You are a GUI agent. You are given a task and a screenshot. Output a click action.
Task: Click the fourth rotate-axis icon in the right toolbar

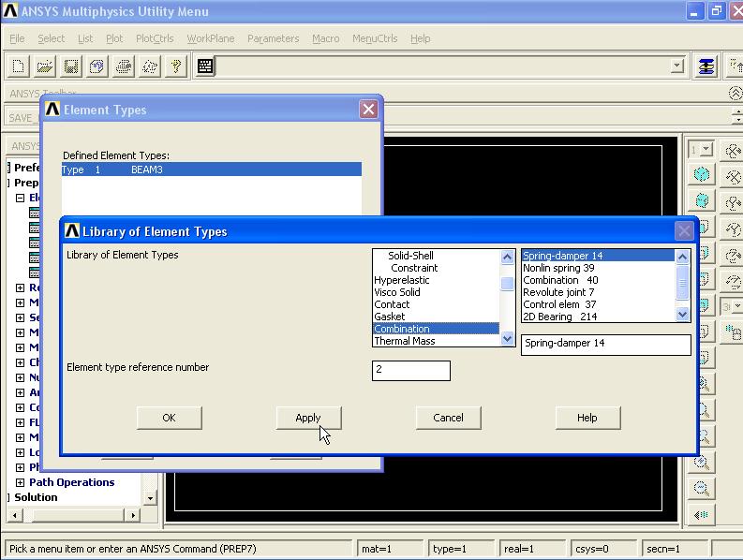coord(733,229)
